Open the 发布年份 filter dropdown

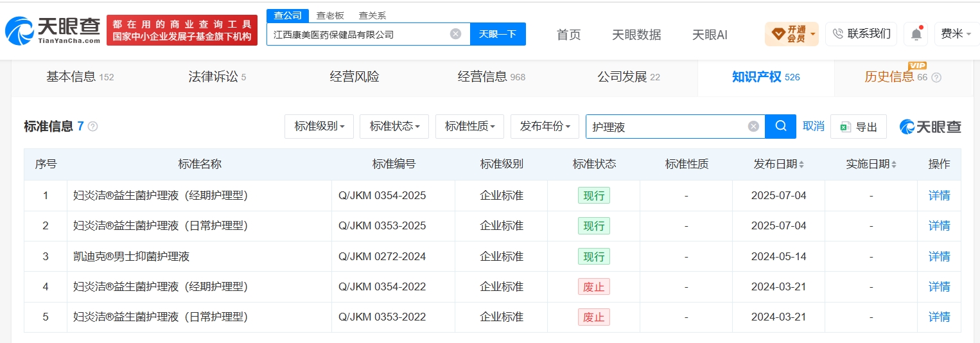click(x=545, y=127)
